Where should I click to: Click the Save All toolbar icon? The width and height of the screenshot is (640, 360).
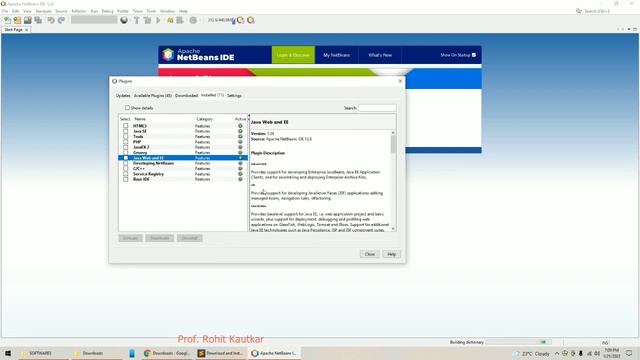coord(38,20)
